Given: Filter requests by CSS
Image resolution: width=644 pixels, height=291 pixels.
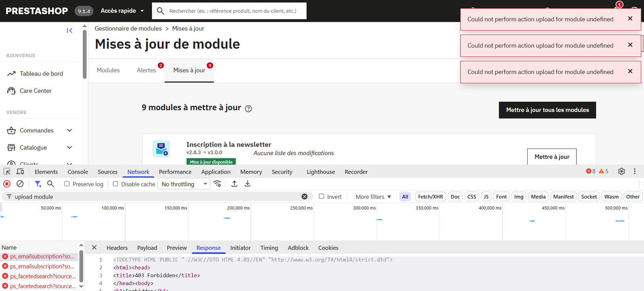Looking at the screenshot, I should click(472, 197).
